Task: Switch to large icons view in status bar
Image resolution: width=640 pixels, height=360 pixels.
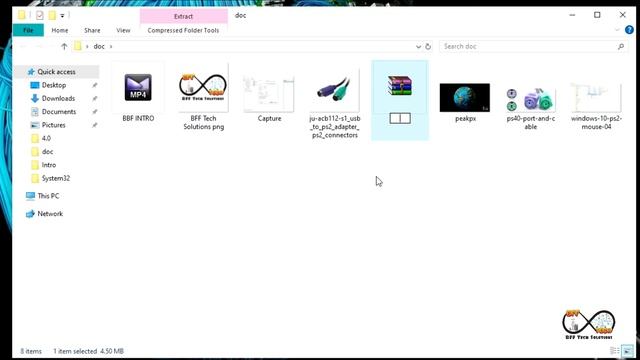Action: [627, 351]
